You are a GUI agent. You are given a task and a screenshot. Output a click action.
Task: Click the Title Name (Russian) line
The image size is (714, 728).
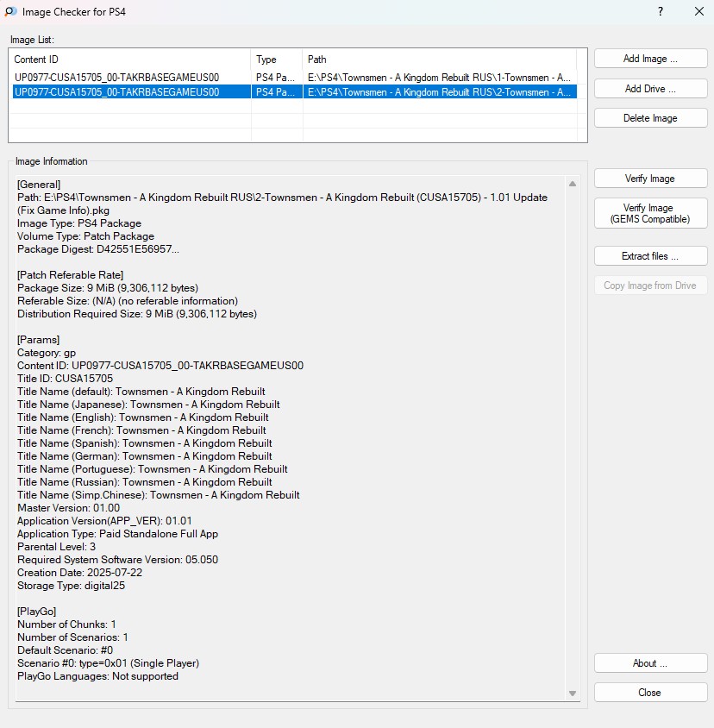click(x=145, y=482)
